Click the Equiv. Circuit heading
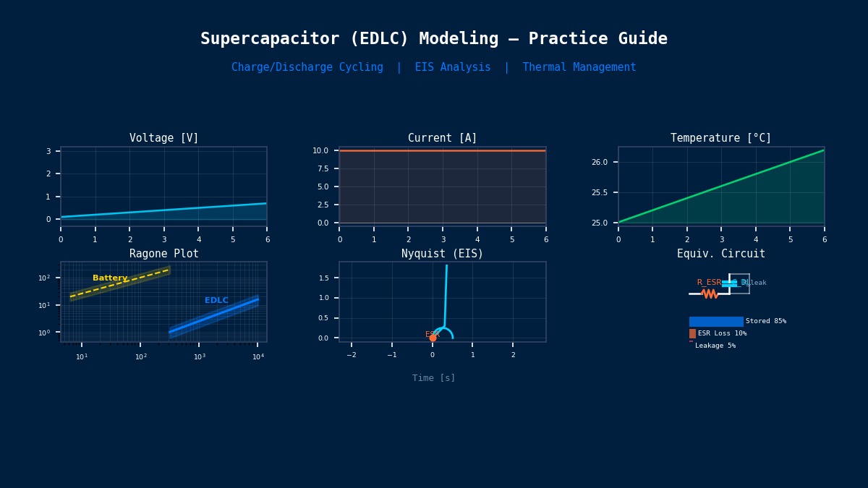 (721, 254)
